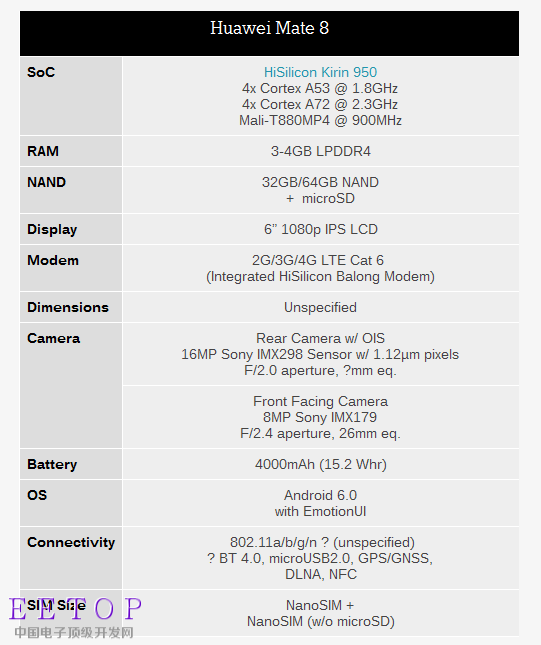Select the 2G/3G/4G LTE Cat 6 text
This screenshot has width=541, height=645.
coord(318,260)
